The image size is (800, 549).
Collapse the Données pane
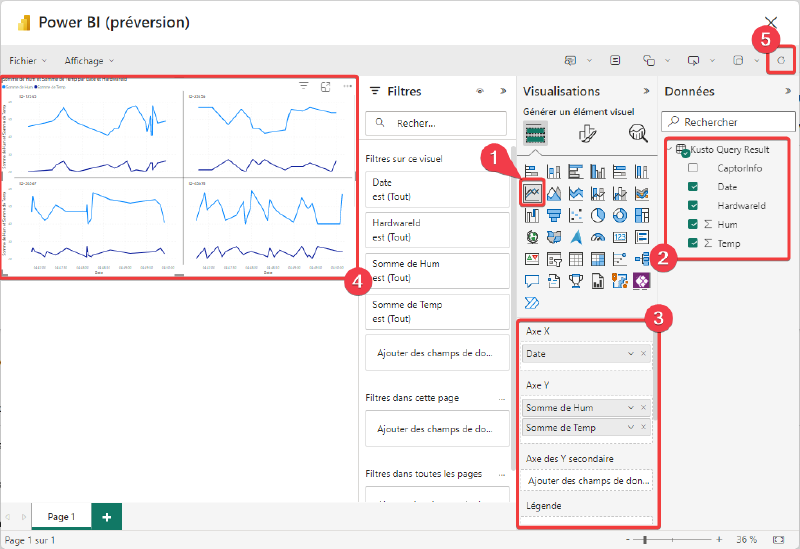[x=788, y=91]
